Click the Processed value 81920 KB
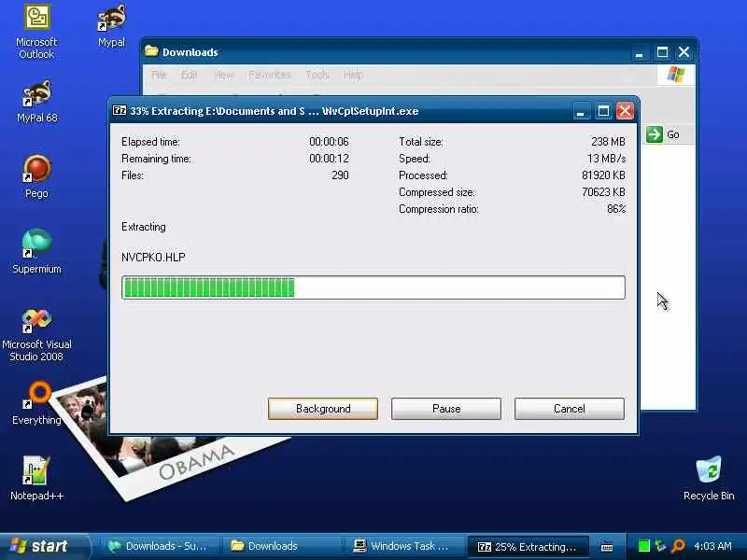This screenshot has height=560, width=747. [x=603, y=175]
